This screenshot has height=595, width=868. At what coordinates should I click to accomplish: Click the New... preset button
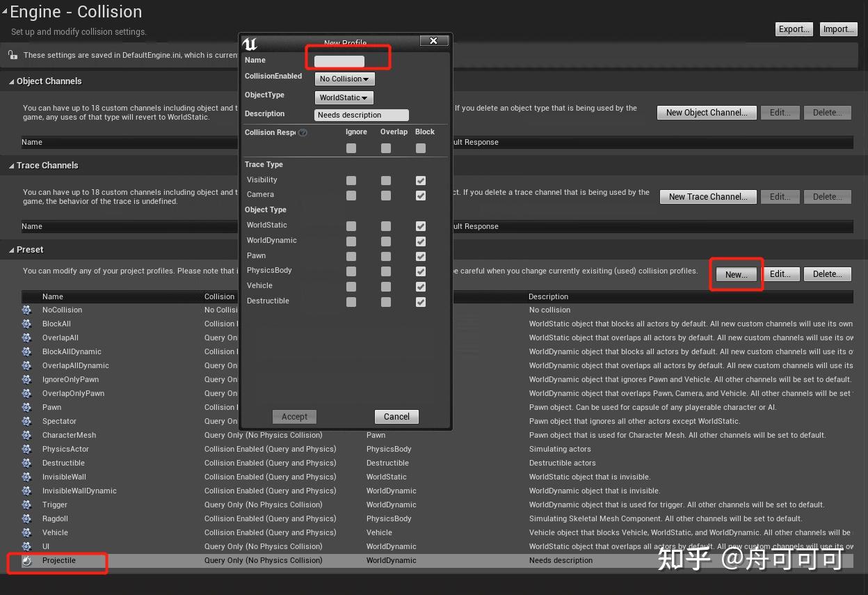point(737,274)
